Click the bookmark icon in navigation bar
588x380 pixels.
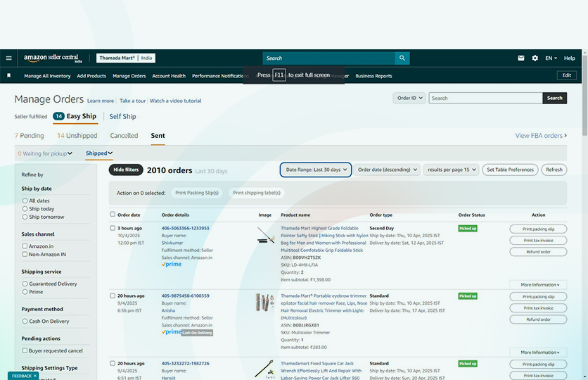8,75
